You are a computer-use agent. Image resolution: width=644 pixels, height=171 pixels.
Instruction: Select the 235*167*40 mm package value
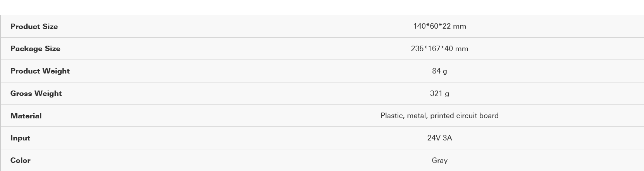[439, 49]
